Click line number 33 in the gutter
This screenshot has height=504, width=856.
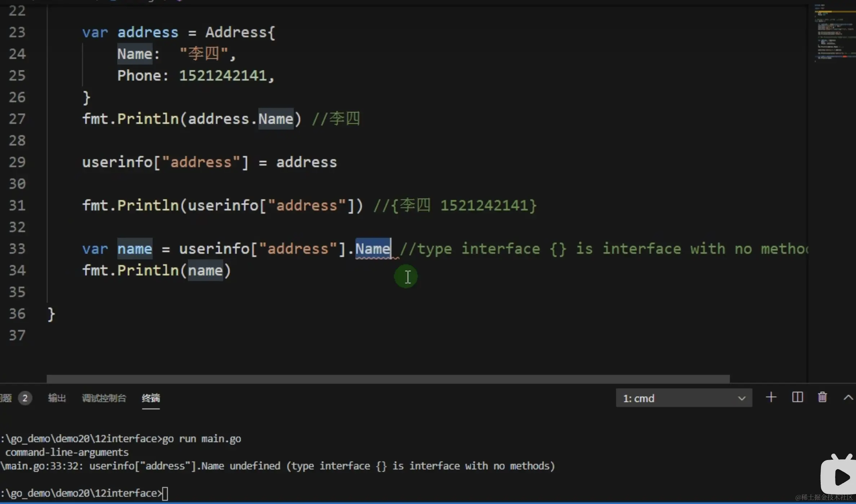[17, 249]
